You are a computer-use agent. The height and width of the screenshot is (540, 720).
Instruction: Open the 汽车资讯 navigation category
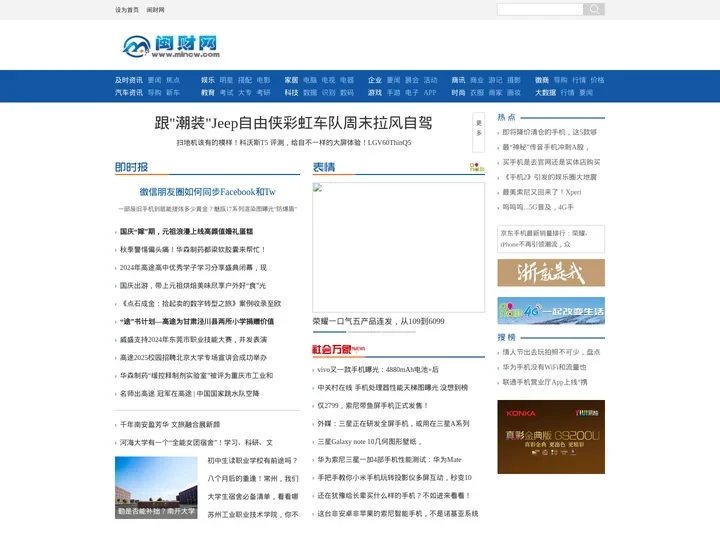[x=129, y=92]
